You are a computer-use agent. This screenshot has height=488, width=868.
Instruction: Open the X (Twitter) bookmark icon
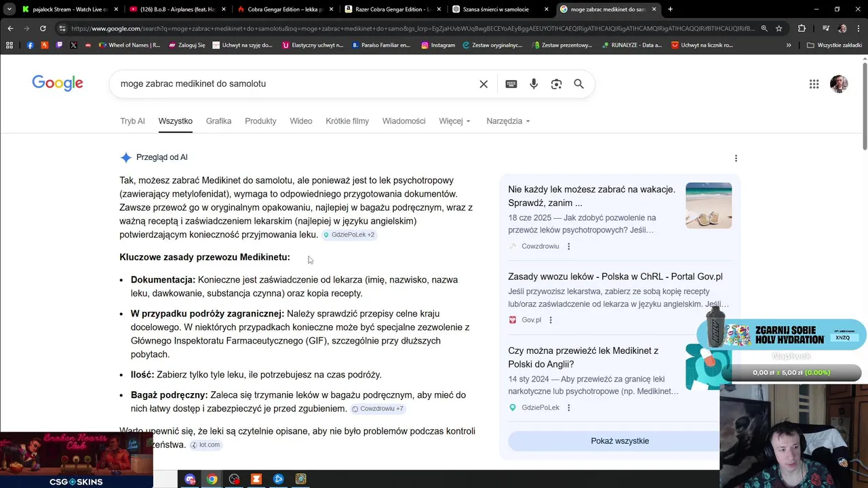click(73, 45)
